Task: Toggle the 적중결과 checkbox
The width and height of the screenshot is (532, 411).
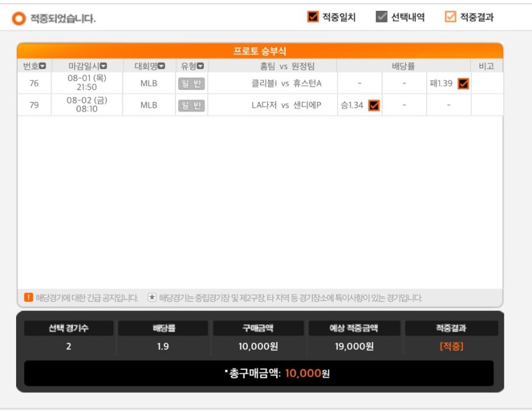Action: tap(450, 16)
